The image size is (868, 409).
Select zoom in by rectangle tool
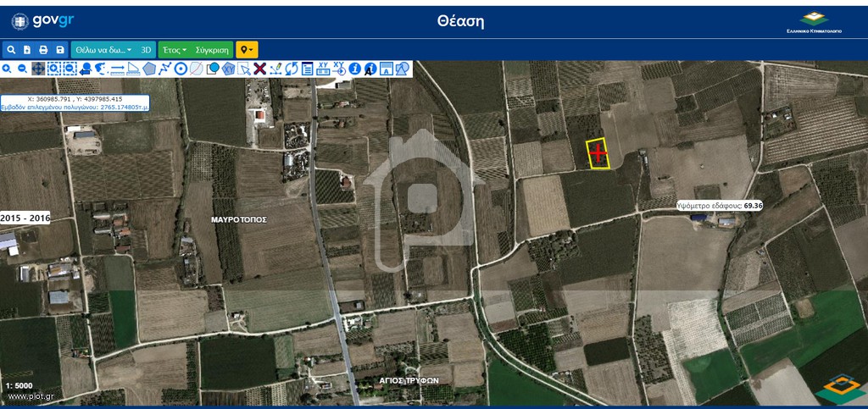(53, 69)
